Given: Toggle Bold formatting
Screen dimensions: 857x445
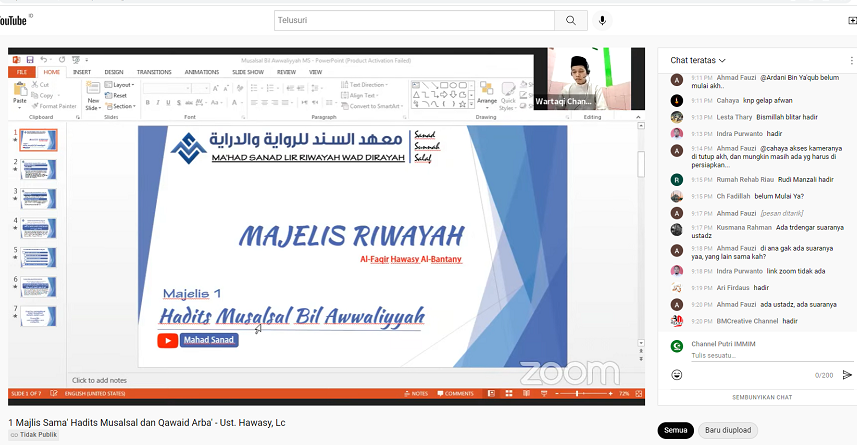Looking at the screenshot, I should (148, 102).
